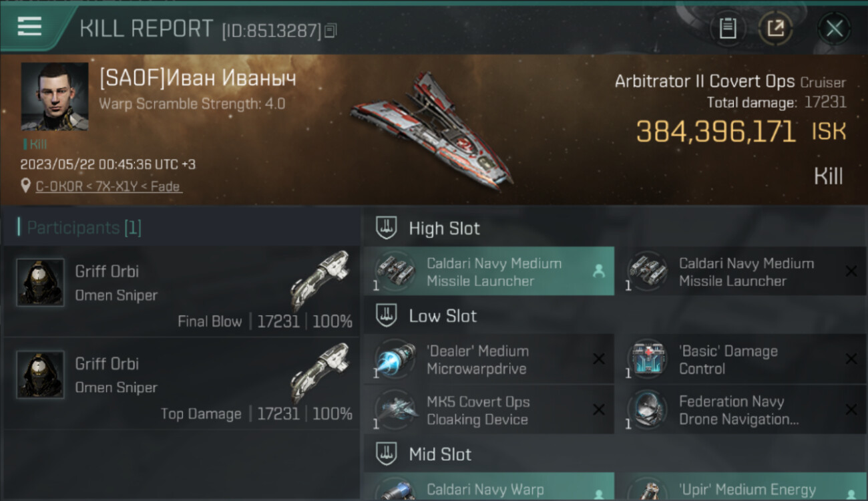
Task: Copy the kill report ID
Action: (x=331, y=30)
